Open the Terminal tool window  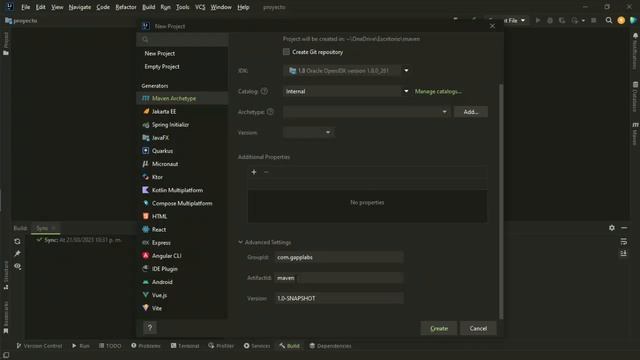point(185,346)
